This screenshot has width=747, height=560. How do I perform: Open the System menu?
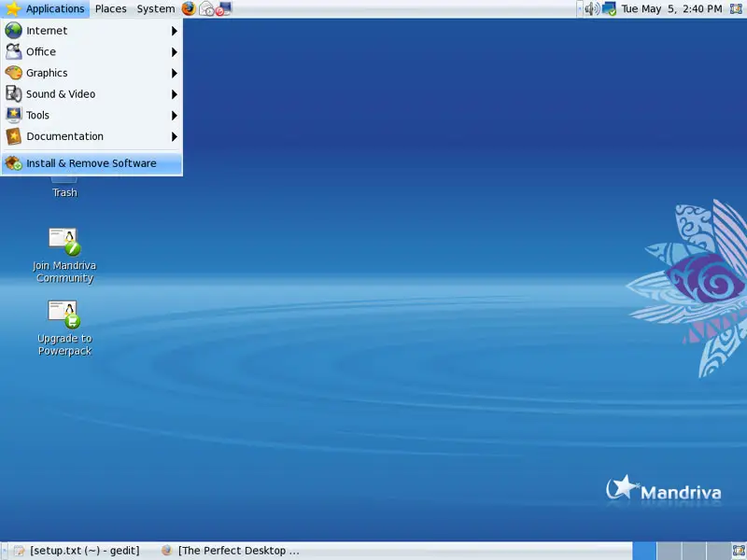tap(155, 8)
